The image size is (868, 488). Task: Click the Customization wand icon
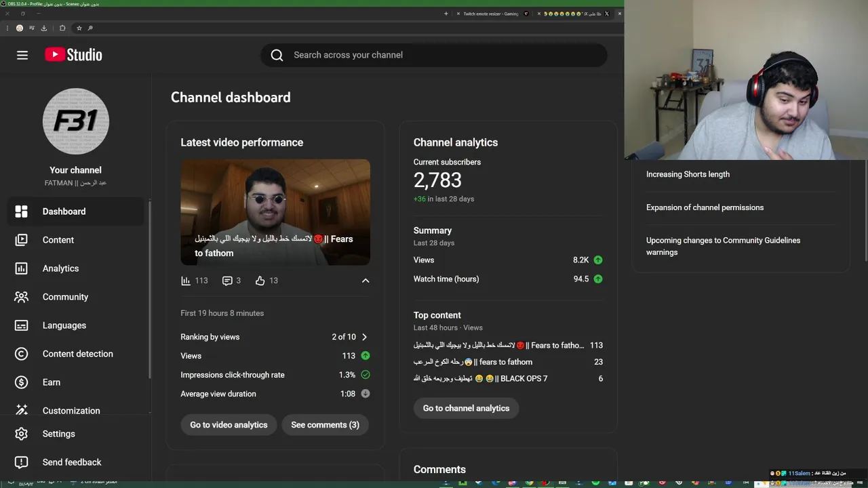[x=22, y=410]
